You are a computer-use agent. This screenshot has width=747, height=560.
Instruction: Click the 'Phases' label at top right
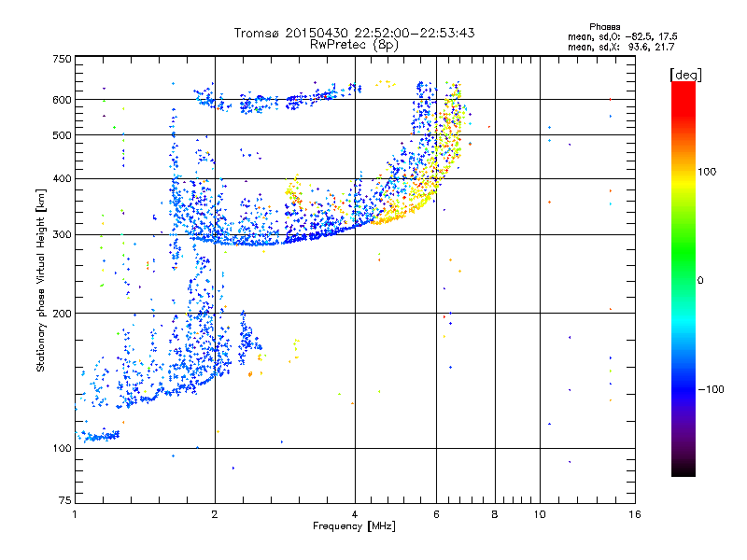pos(604,27)
